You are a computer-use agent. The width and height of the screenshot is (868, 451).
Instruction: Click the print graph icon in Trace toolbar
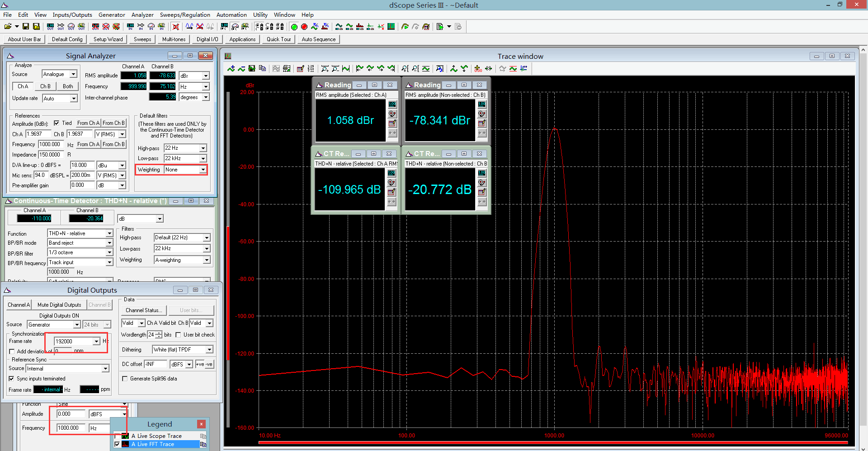[x=287, y=69]
